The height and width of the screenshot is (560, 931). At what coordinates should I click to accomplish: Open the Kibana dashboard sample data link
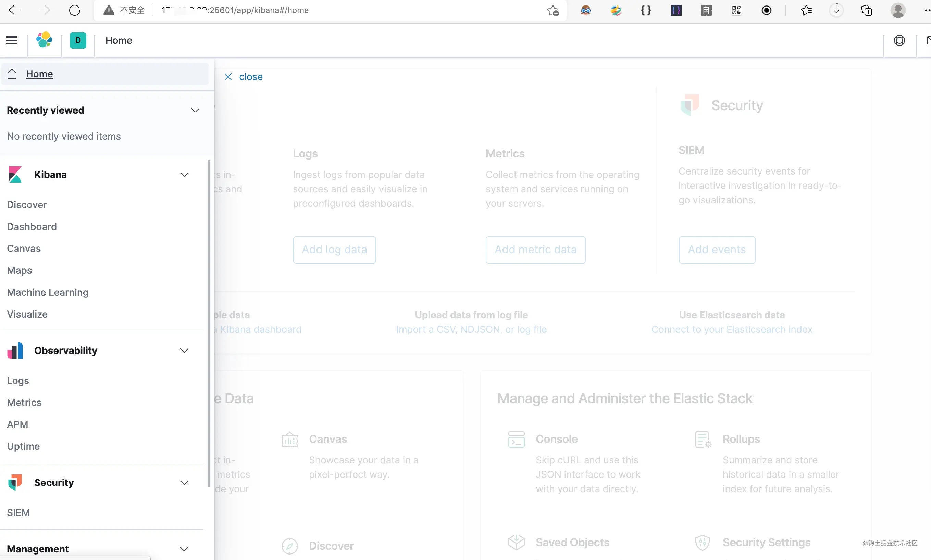[x=258, y=329]
